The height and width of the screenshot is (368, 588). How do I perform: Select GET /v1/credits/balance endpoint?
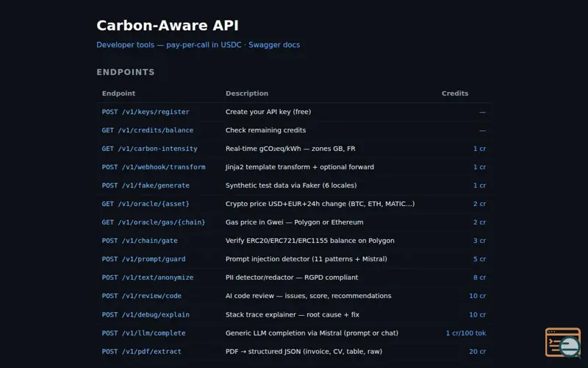pyautogui.click(x=148, y=130)
